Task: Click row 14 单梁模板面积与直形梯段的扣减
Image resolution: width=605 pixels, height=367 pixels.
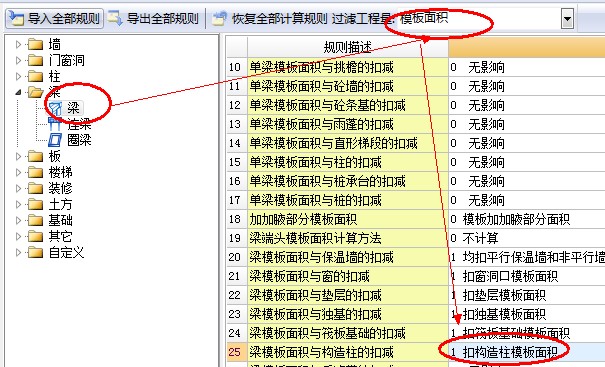Action: pyautogui.click(x=348, y=143)
